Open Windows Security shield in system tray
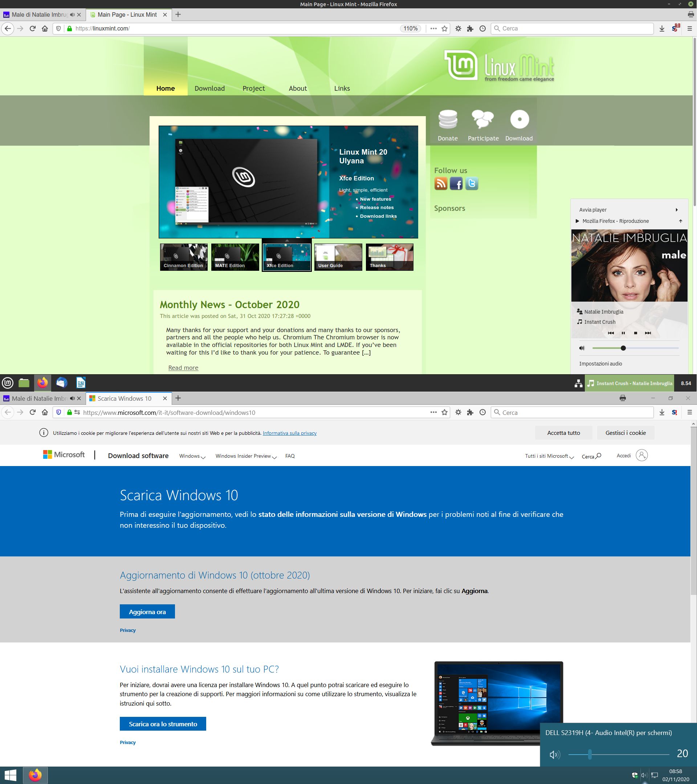 [x=635, y=775]
